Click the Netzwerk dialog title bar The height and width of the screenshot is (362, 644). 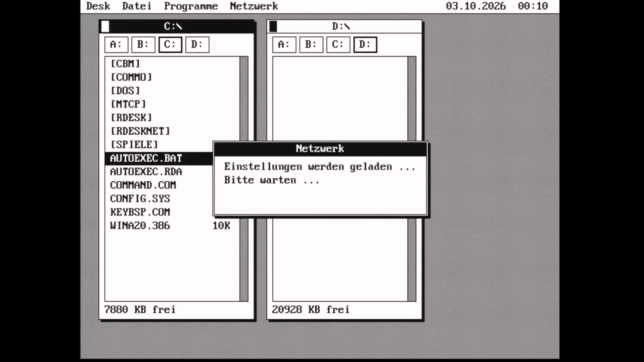point(320,149)
